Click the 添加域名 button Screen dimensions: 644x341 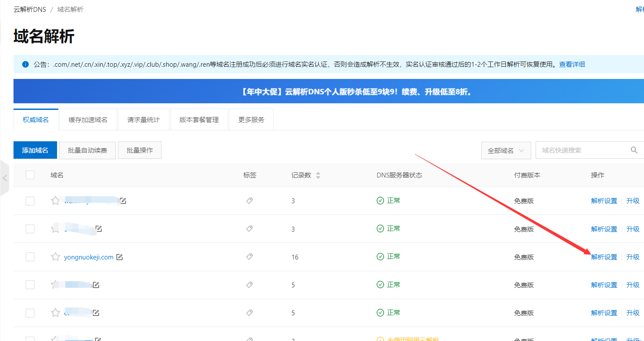(x=35, y=150)
